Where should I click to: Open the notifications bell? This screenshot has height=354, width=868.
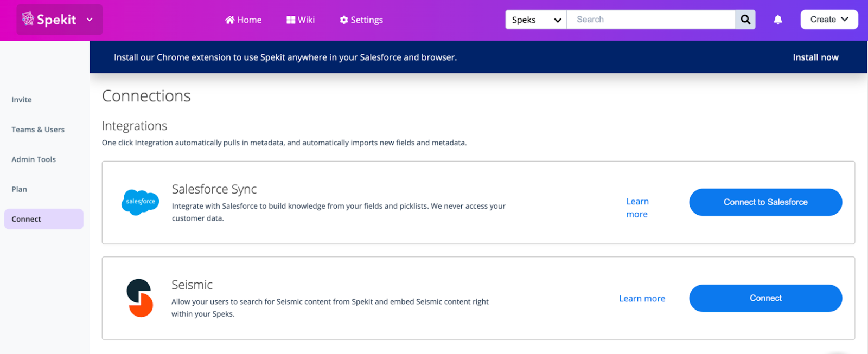778,20
